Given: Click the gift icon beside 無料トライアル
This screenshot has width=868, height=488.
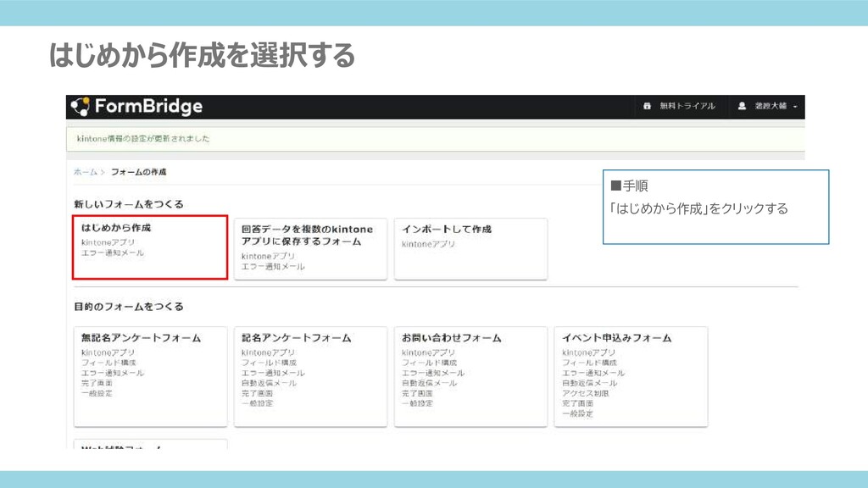Looking at the screenshot, I should click(x=647, y=106).
